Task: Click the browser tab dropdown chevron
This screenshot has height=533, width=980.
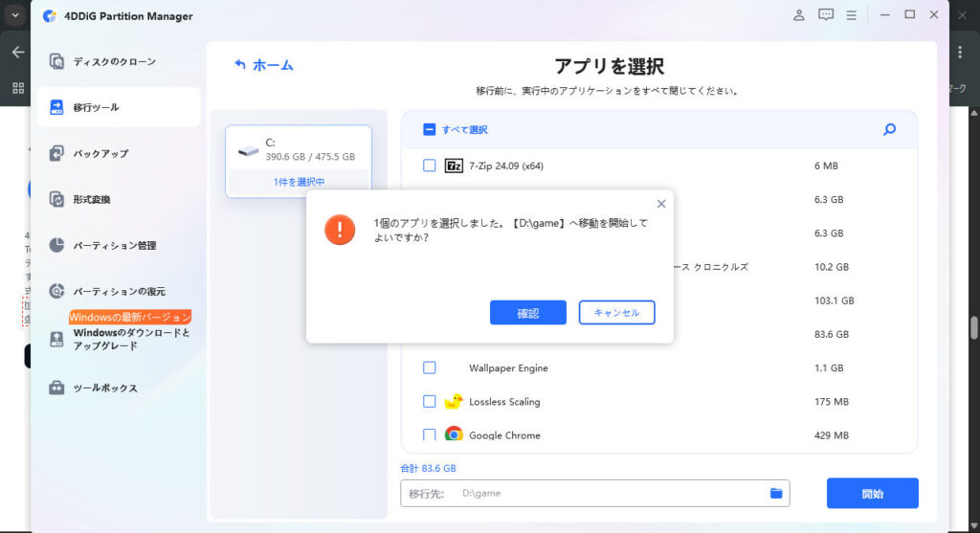Action: [x=14, y=15]
